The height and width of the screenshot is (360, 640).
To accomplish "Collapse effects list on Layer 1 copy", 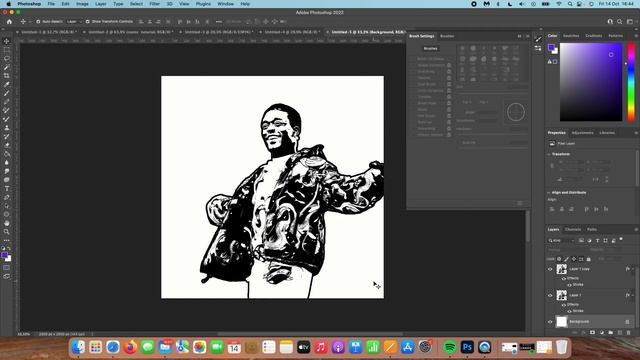I will click(x=633, y=269).
